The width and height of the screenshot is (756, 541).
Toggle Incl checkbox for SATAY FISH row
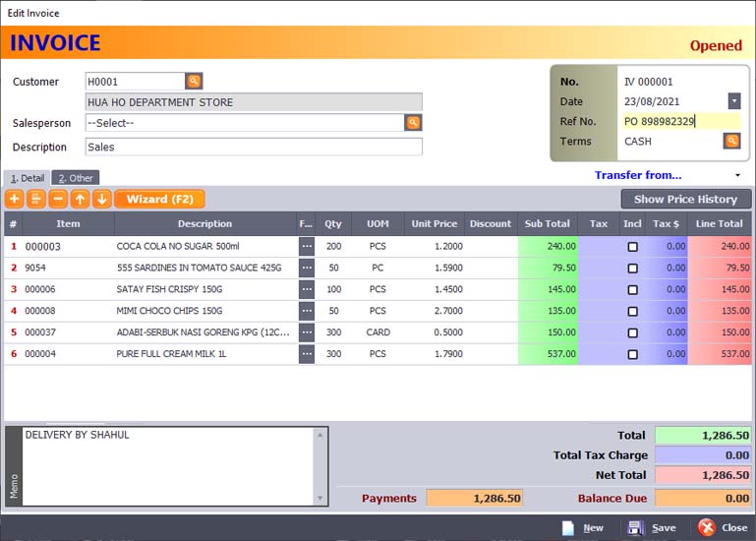tap(632, 289)
